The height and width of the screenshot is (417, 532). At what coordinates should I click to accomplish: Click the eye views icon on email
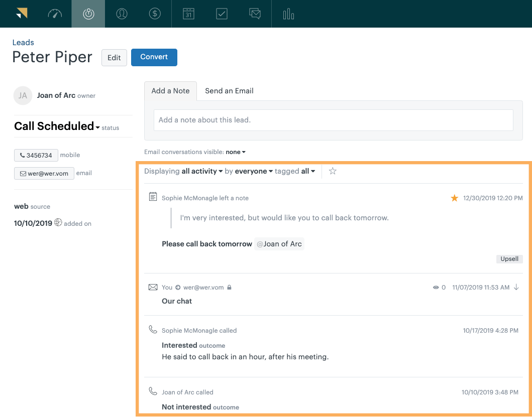436,288
